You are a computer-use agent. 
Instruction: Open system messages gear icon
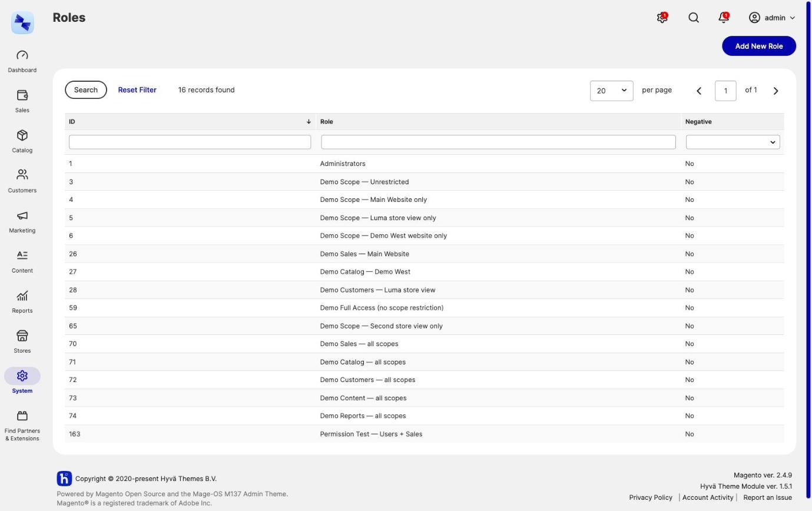[662, 18]
